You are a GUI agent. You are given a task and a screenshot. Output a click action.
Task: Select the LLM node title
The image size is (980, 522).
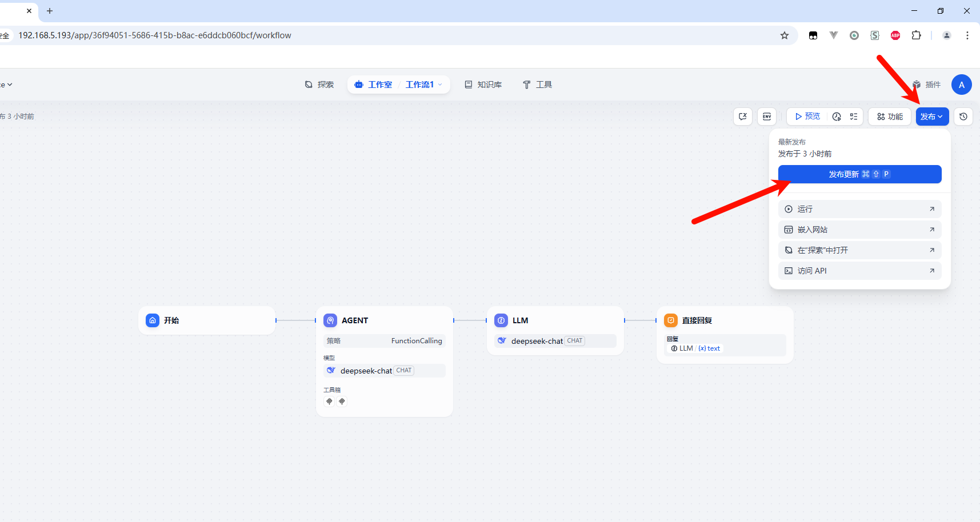coord(520,320)
